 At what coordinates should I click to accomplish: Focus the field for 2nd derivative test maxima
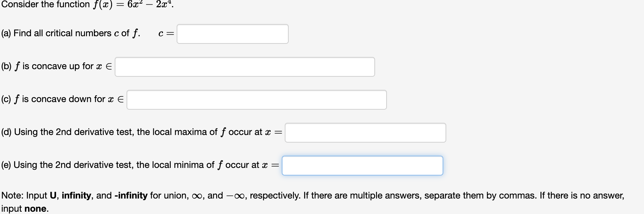click(365, 133)
